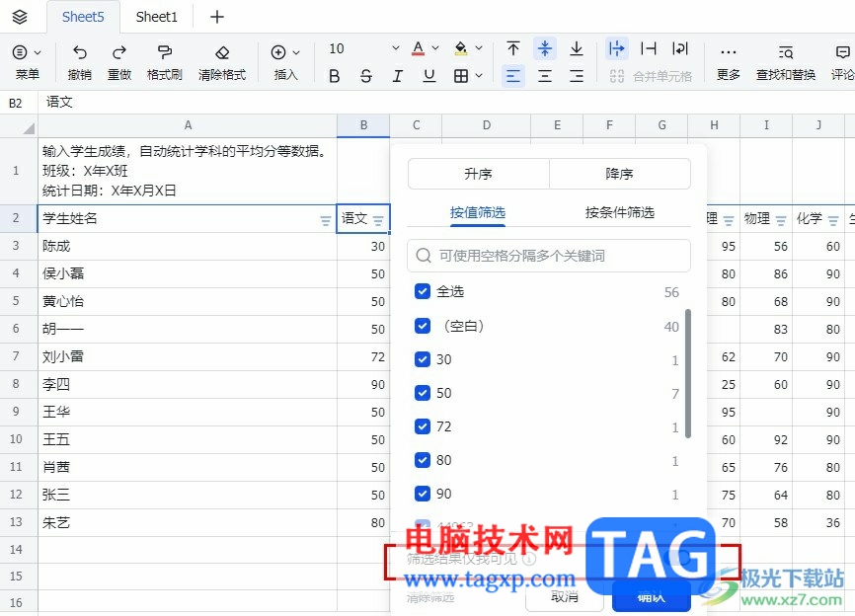Select the 按值筛选 filter tab
855x616 pixels.
(478, 212)
